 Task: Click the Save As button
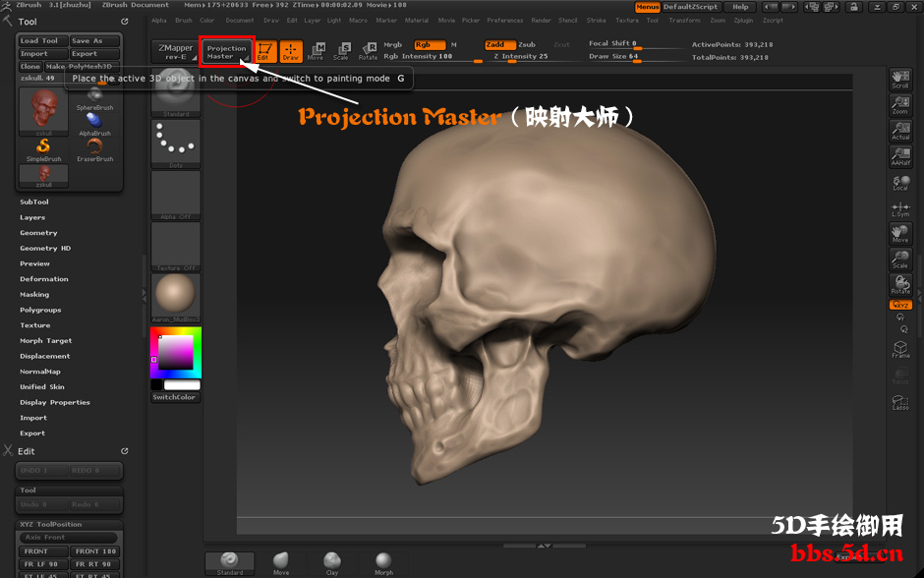(95, 40)
